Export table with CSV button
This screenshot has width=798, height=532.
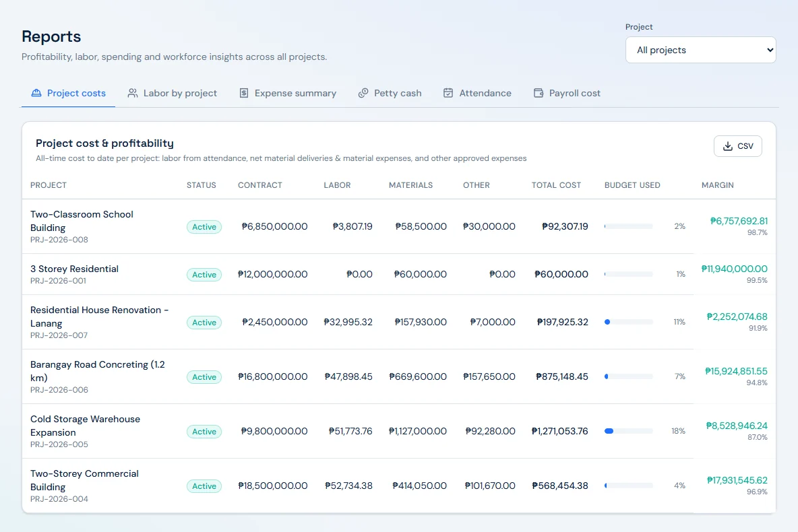(737, 146)
